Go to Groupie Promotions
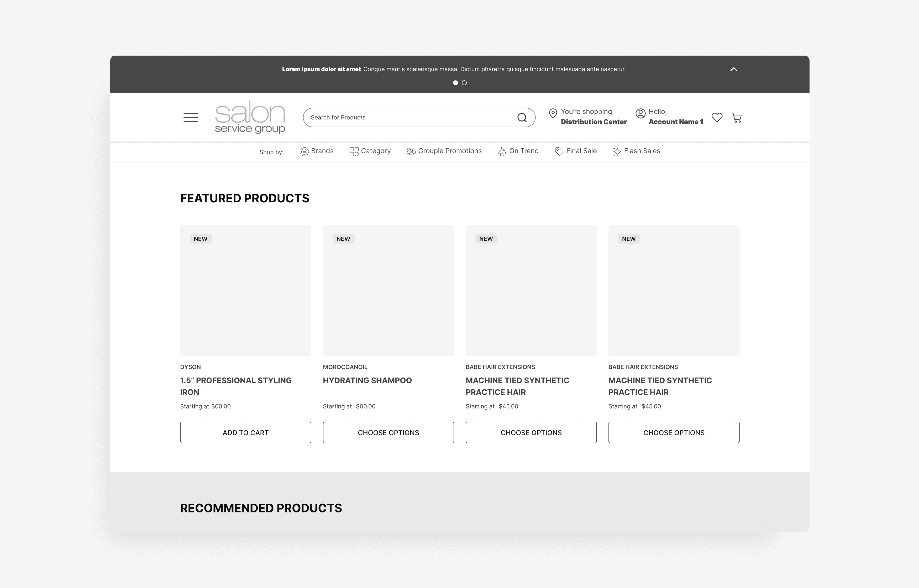This screenshot has width=919, height=588. (444, 151)
